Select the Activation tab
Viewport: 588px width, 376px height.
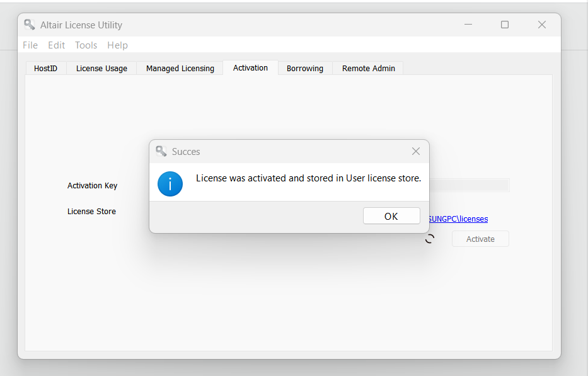point(250,68)
